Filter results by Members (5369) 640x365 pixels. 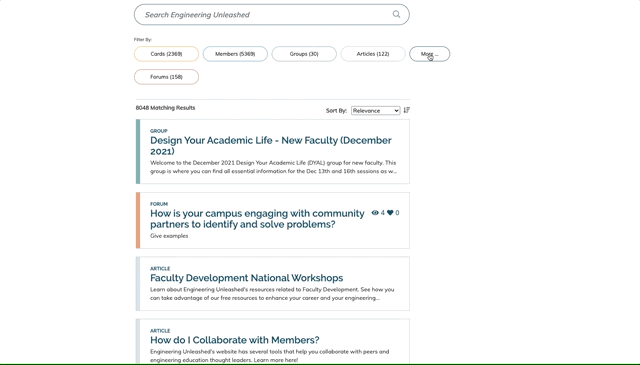coord(235,54)
